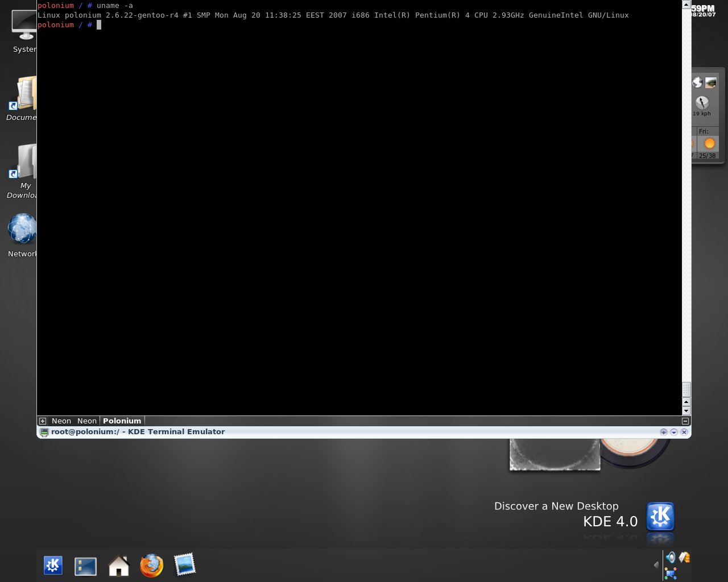Click scrollbar up arrow at top of terminal
The height and width of the screenshot is (582, 728).
(x=686, y=5)
